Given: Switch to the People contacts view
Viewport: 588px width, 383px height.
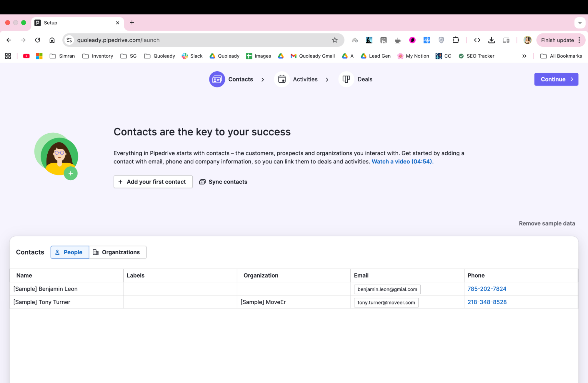Looking at the screenshot, I should pyautogui.click(x=69, y=252).
